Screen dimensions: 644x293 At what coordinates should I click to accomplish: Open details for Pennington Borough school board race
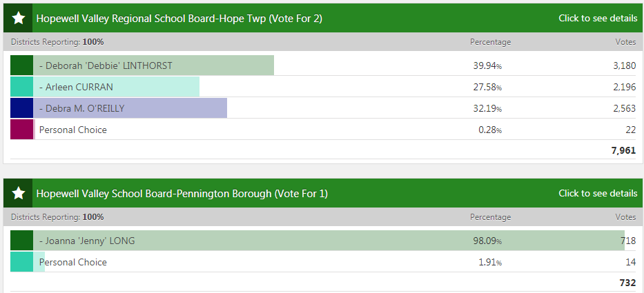(598, 194)
